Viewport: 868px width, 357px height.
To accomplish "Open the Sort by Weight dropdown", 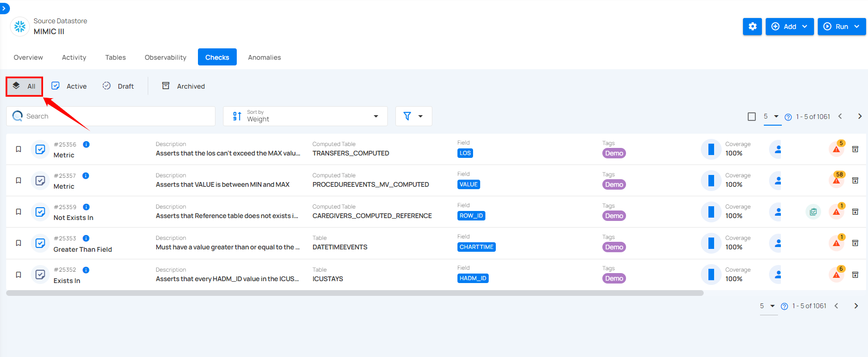I will pyautogui.click(x=305, y=116).
